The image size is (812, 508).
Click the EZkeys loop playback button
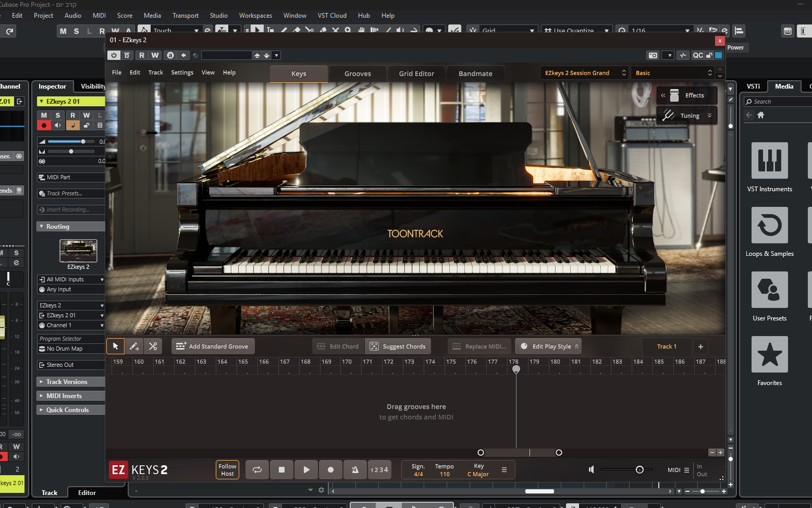pyautogui.click(x=257, y=469)
